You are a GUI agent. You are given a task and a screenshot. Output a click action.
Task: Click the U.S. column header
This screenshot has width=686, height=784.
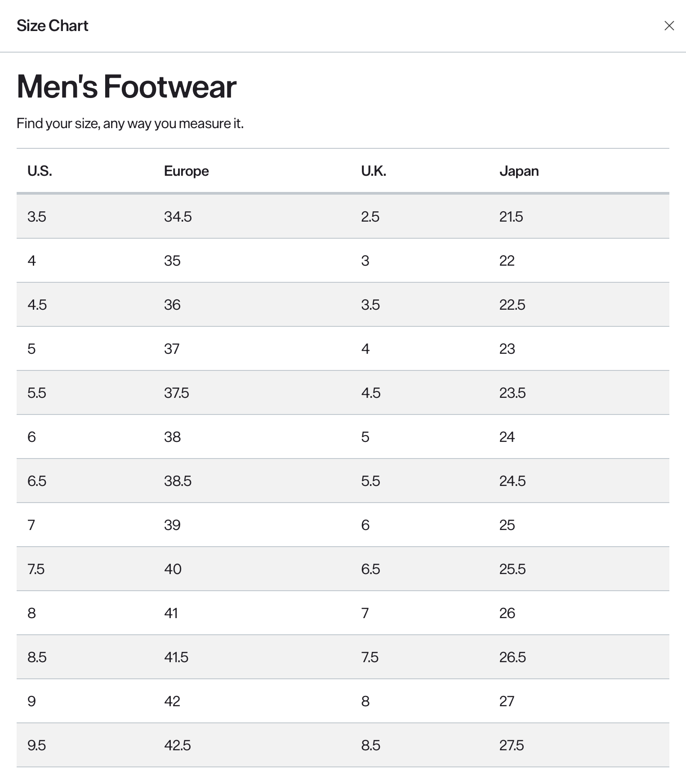[x=40, y=171]
